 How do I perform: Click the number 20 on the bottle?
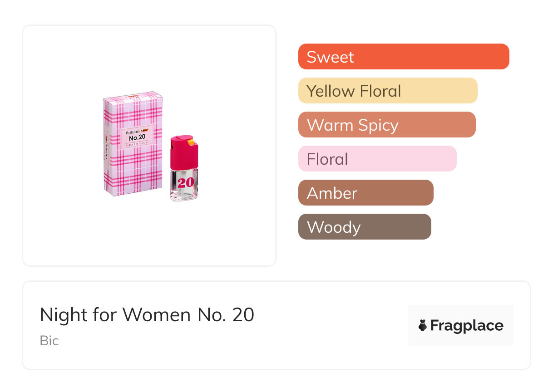[184, 183]
